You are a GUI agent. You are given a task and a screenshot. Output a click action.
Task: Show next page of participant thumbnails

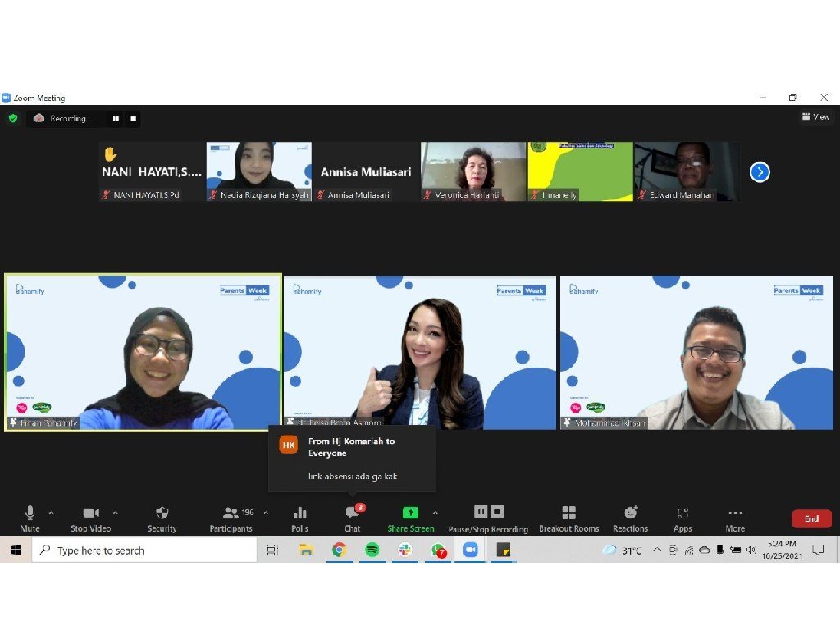click(760, 172)
